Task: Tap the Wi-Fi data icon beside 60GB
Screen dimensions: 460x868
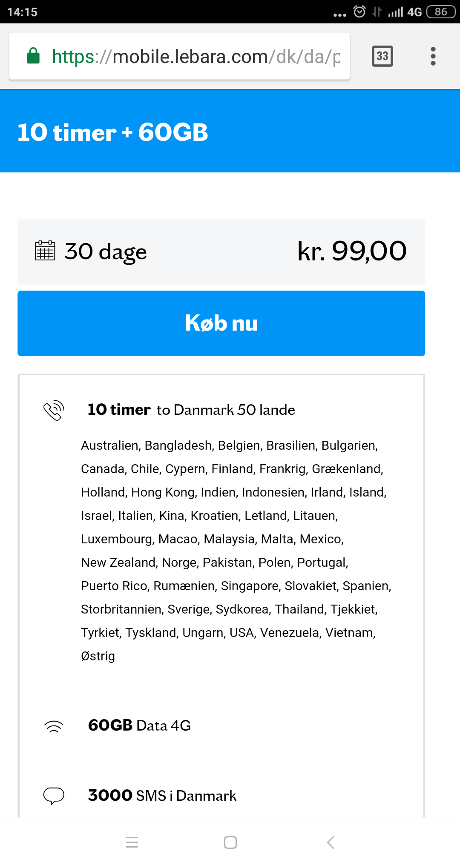Action: [x=54, y=726]
